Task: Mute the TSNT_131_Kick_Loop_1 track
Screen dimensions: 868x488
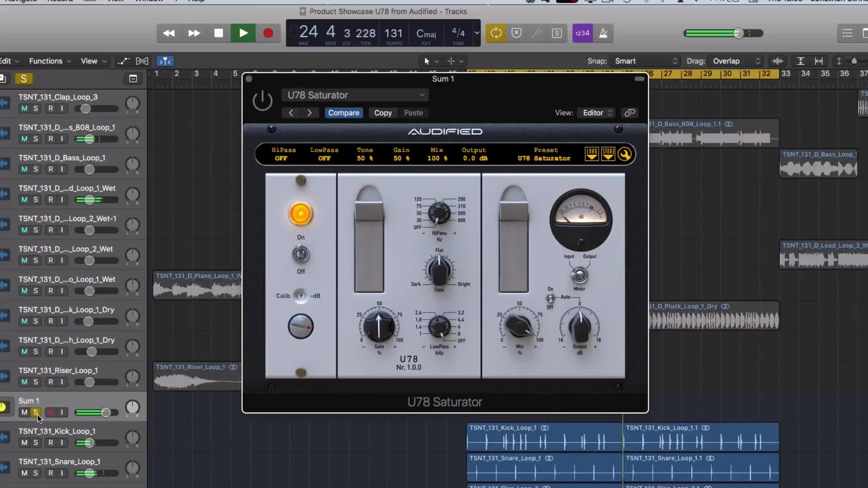Action: (24, 443)
